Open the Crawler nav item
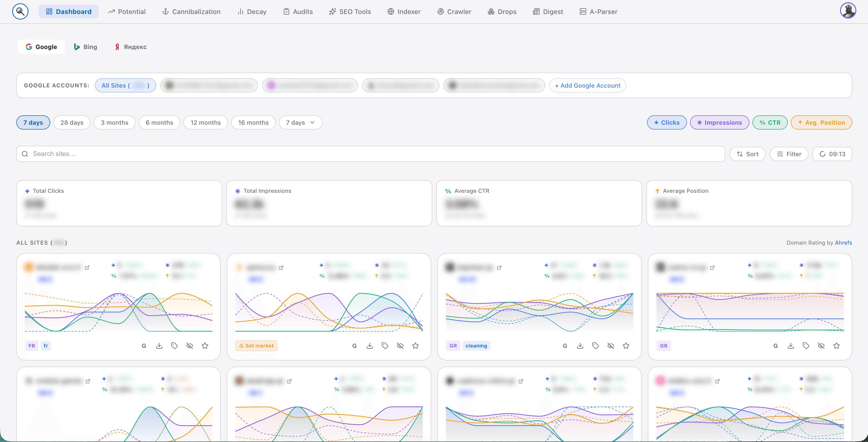 [454, 11]
